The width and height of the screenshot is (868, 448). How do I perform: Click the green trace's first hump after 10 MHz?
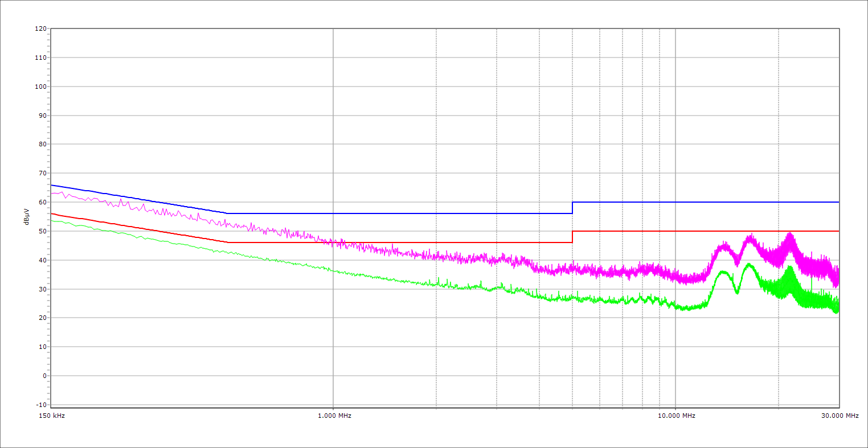coord(723,272)
